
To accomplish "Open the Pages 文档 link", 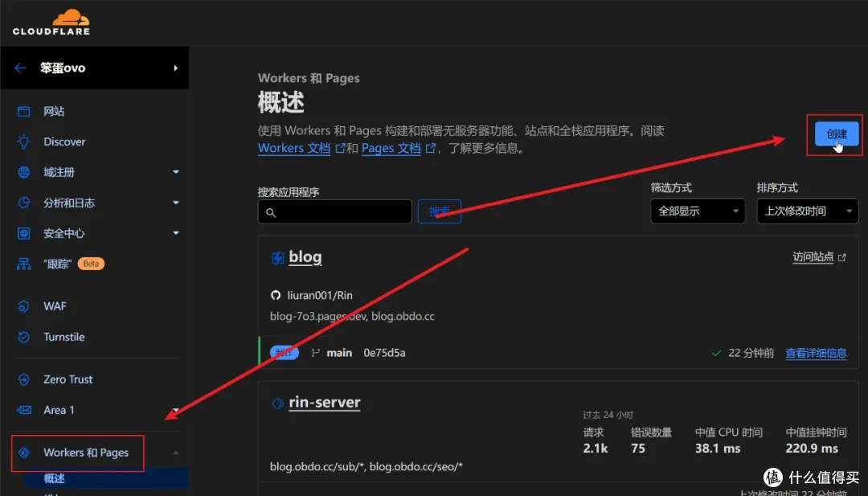I will (x=391, y=149).
